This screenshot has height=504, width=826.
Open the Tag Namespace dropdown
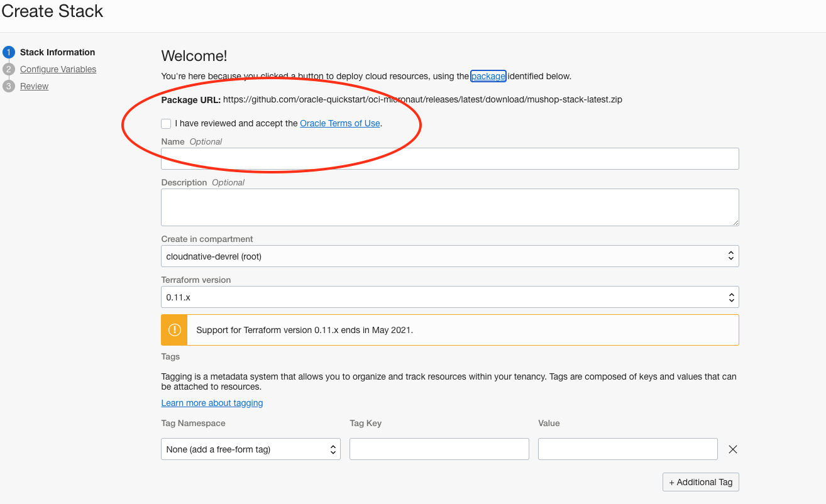click(251, 449)
